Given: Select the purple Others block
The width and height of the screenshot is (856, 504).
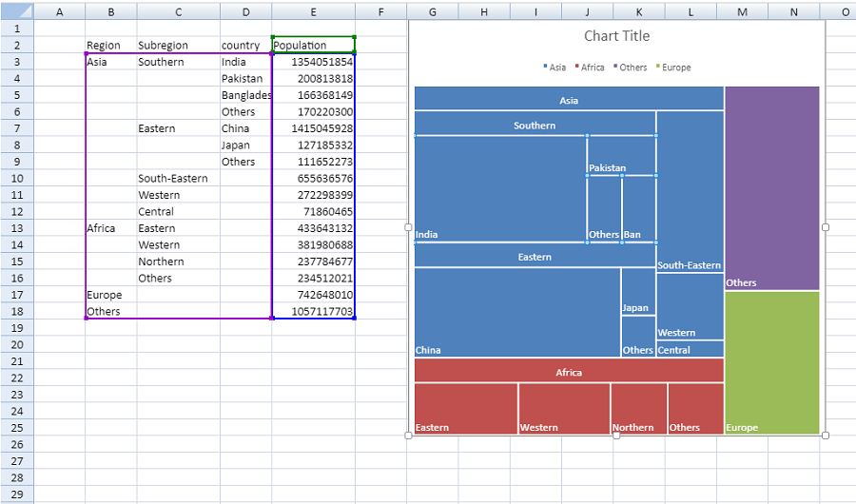Looking at the screenshot, I should (772, 188).
